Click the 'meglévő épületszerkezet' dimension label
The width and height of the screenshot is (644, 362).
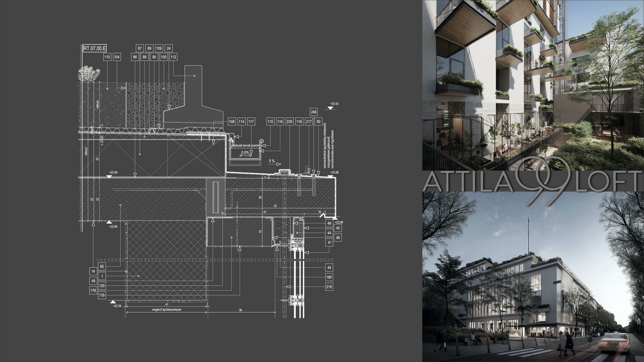[x=167, y=310]
